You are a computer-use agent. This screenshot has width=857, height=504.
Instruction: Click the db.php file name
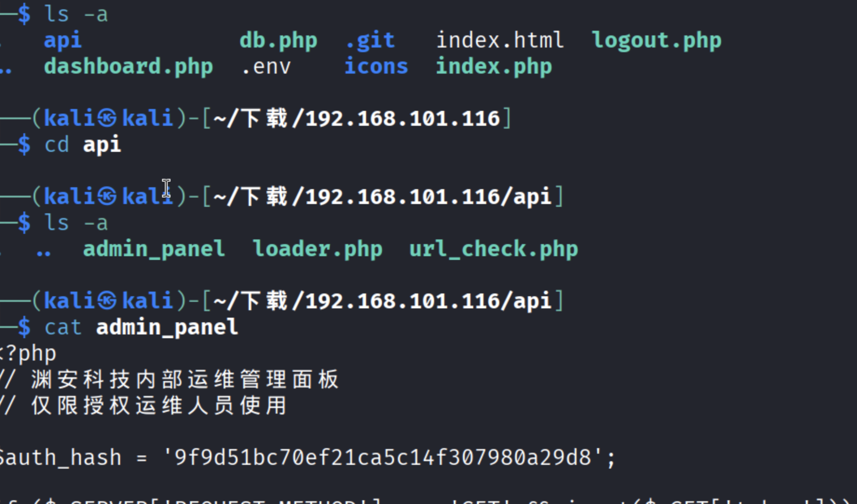(278, 41)
